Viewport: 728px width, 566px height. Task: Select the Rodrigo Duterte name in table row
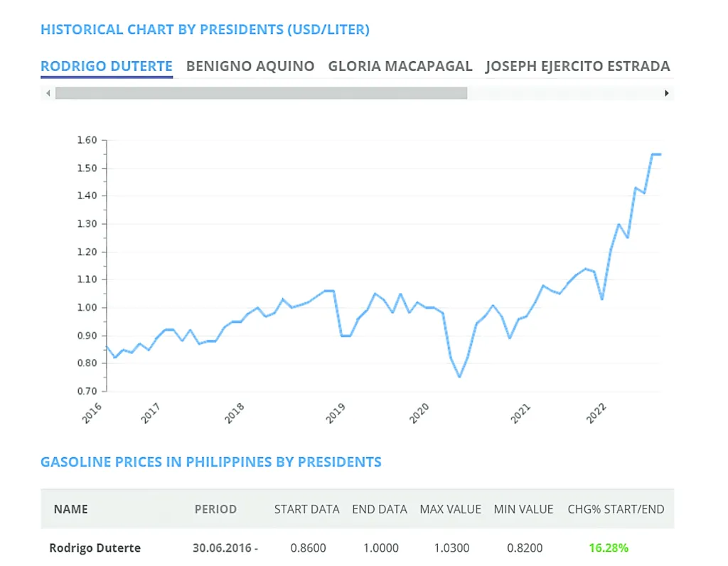[95, 548]
